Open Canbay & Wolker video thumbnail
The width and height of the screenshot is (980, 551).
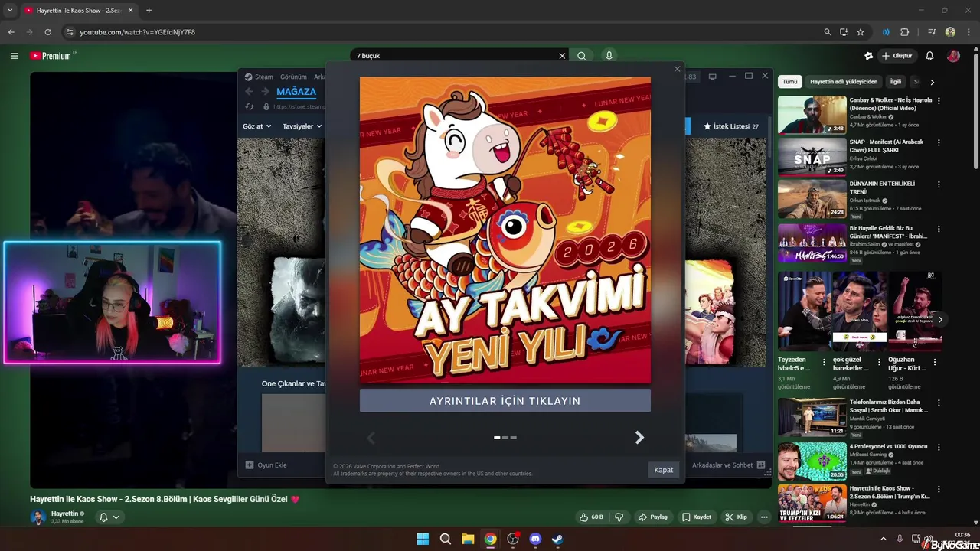click(x=812, y=115)
